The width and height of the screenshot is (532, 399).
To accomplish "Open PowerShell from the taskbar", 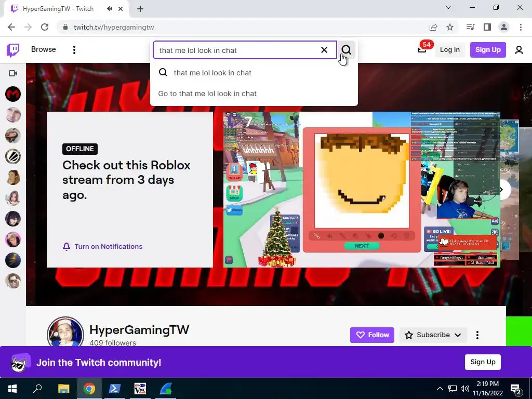I will pyautogui.click(x=114, y=389).
